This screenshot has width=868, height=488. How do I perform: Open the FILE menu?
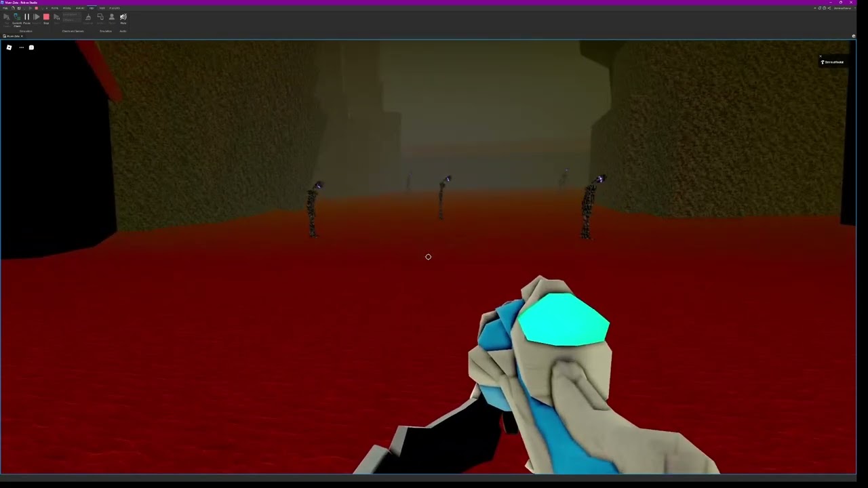pos(5,8)
